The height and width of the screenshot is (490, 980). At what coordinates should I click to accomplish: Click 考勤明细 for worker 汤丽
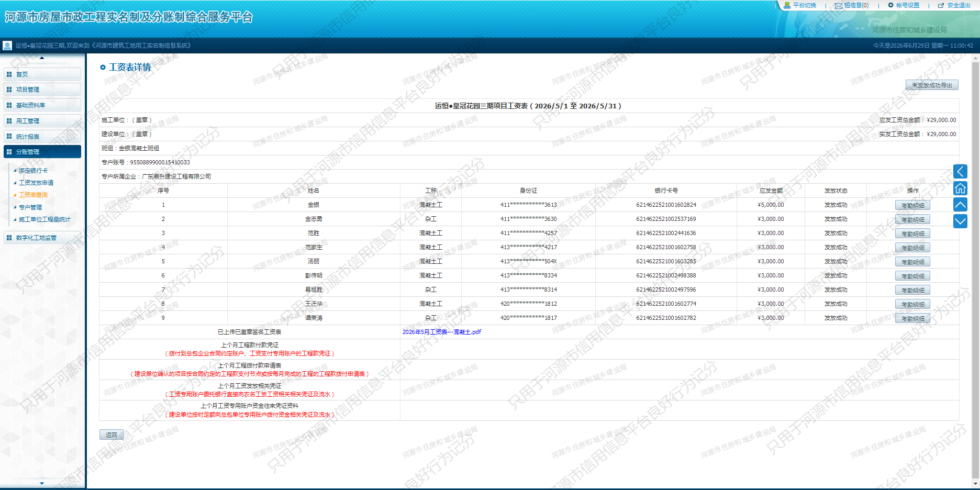(912, 262)
